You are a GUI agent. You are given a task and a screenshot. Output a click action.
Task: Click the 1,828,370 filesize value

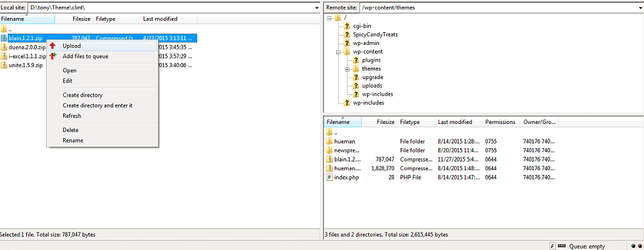(383, 168)
